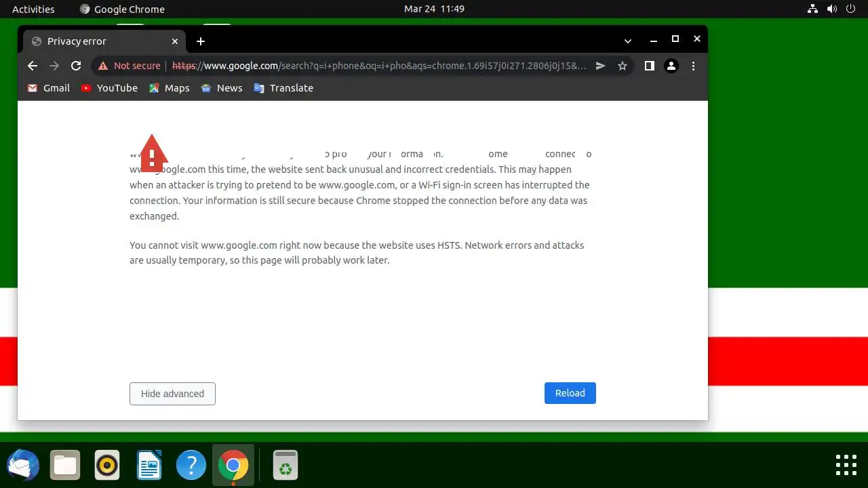Open Chrome three-dot menu

point(693,66)
